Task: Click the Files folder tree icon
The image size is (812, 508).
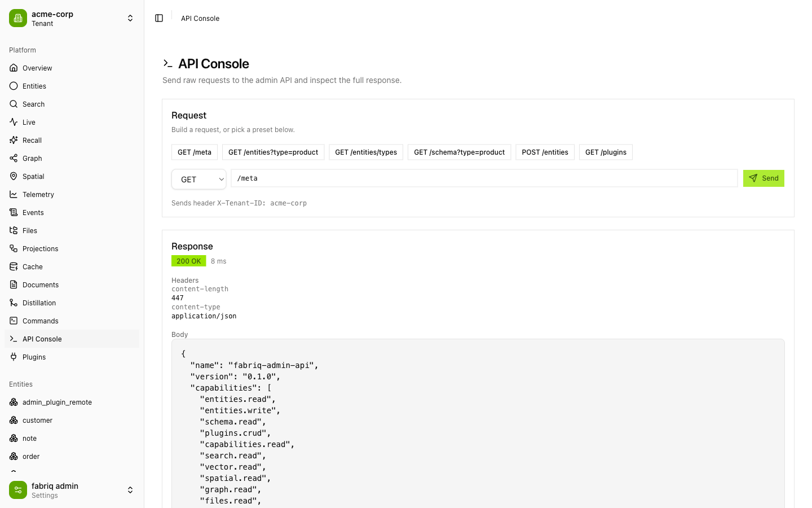Action: [x=14, y=230]
